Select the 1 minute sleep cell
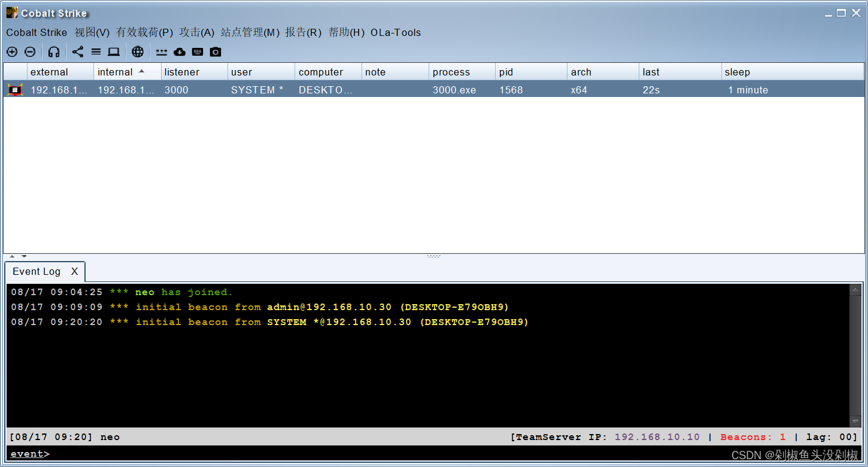Image resolution: width=868 pixels, height=467 pixels. (x=793, y=90)
